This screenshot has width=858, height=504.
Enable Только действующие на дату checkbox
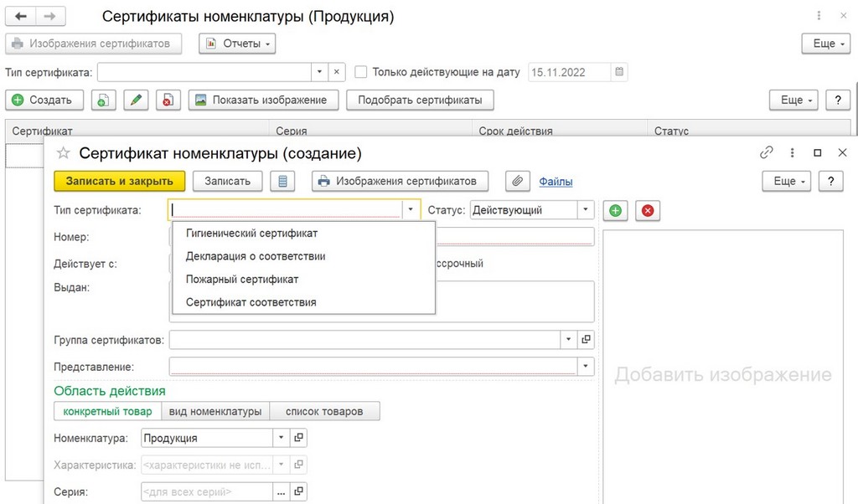(360, 72)
